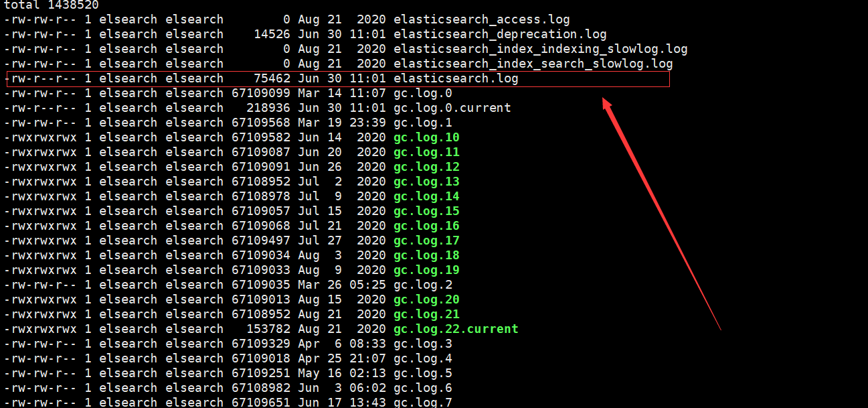
Task: Select file size 67109651 of gc.log.7
Action: click(261, 402)
